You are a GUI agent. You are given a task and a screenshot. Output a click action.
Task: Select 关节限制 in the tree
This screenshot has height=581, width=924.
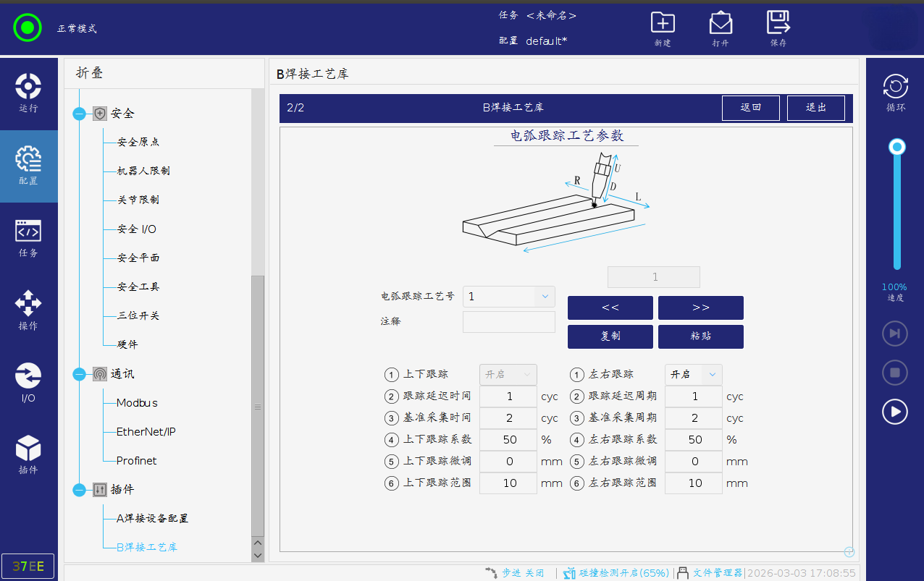(x=138, y=200)
